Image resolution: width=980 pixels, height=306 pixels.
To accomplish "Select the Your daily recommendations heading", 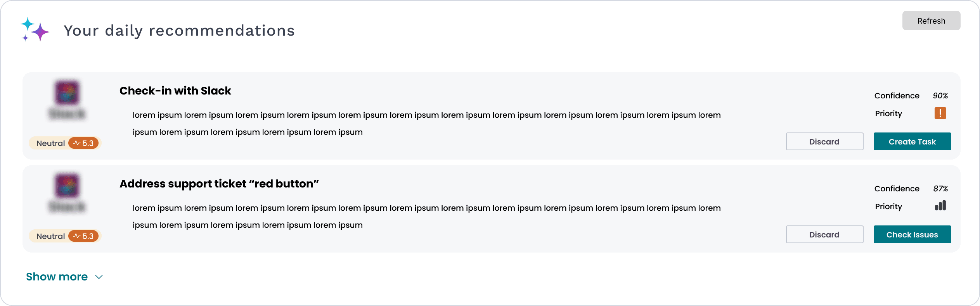I will [179, 30].
